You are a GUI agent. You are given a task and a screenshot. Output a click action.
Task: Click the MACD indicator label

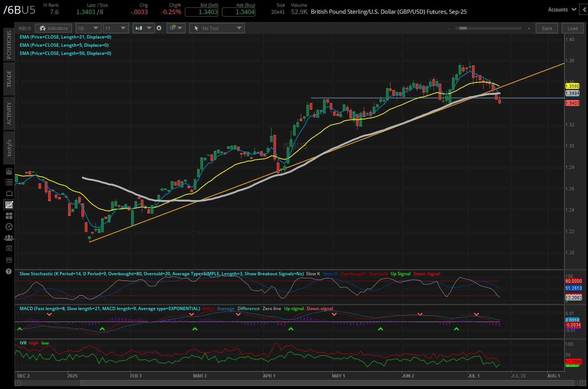coord(110,309)
